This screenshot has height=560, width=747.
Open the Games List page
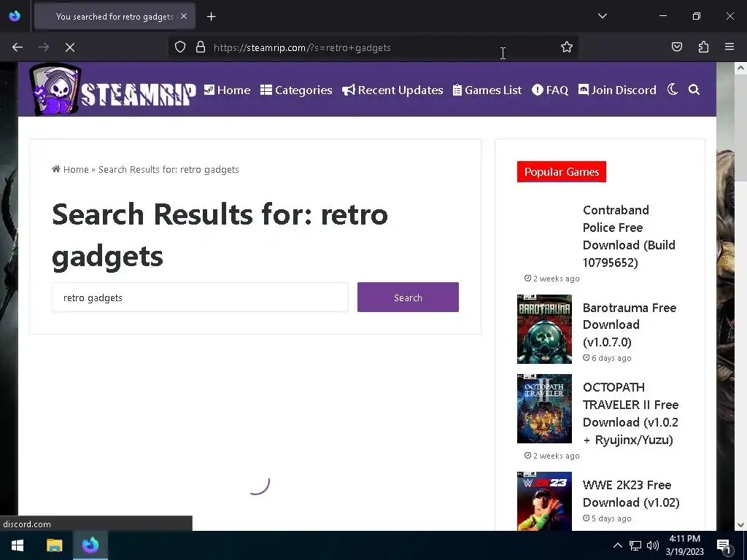pyautogui.click(x=487, y=90)
